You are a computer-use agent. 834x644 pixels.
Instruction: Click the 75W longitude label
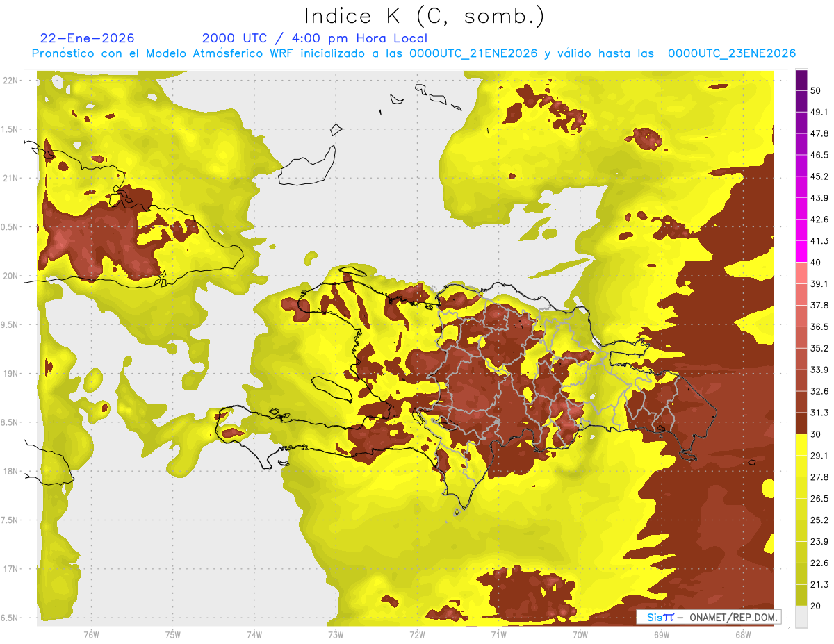click(x=173, y=634)
